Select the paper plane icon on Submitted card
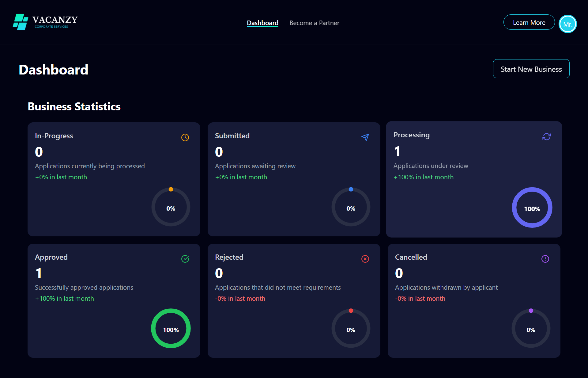The image size is (588, 378). coord(365,137)
